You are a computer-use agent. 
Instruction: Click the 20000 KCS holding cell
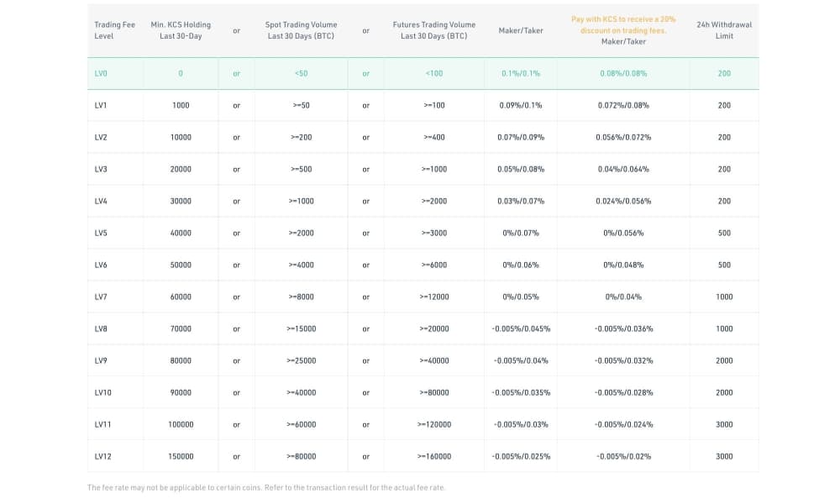pyautogui.click(x=181, y=169)
